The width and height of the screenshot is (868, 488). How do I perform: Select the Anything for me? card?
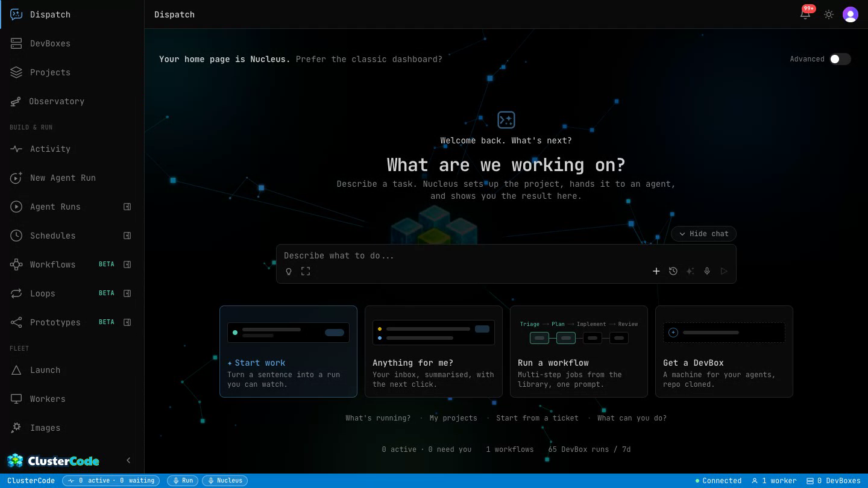coord(433,352)
